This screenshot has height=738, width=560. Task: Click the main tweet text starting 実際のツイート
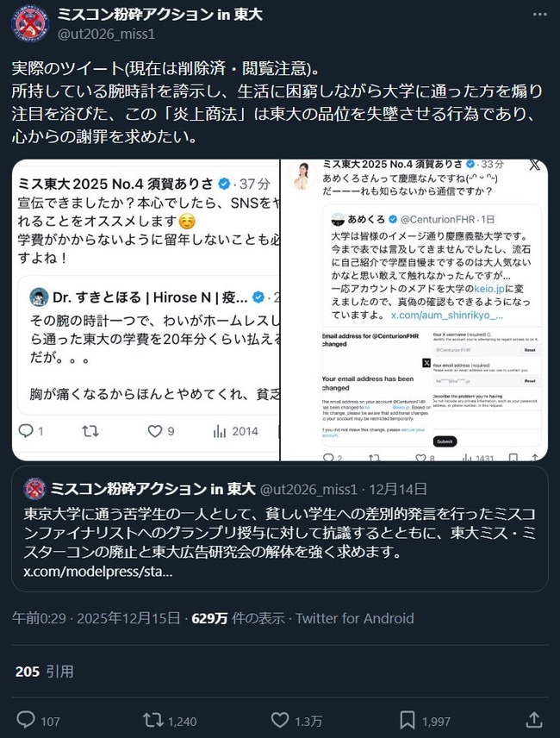[x=277, y=103]
